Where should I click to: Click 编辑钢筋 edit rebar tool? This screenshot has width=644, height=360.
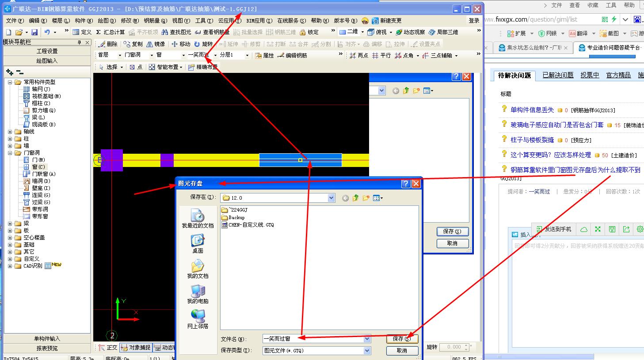click(292, 56)
